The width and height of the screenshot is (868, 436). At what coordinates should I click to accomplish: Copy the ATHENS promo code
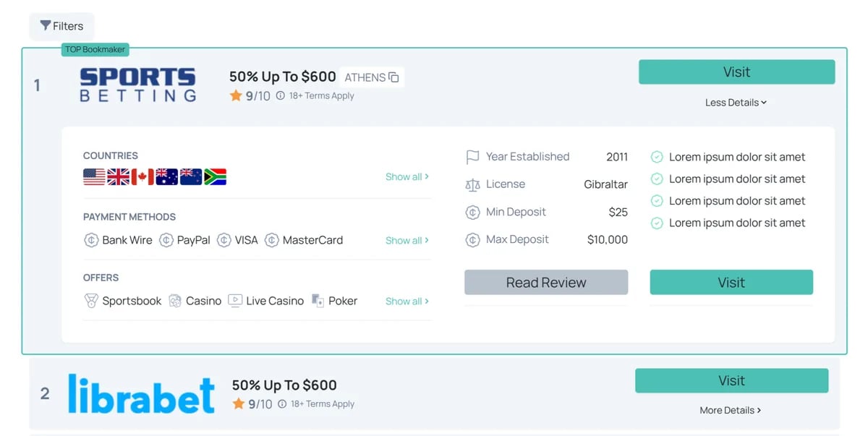pos(393,77)
